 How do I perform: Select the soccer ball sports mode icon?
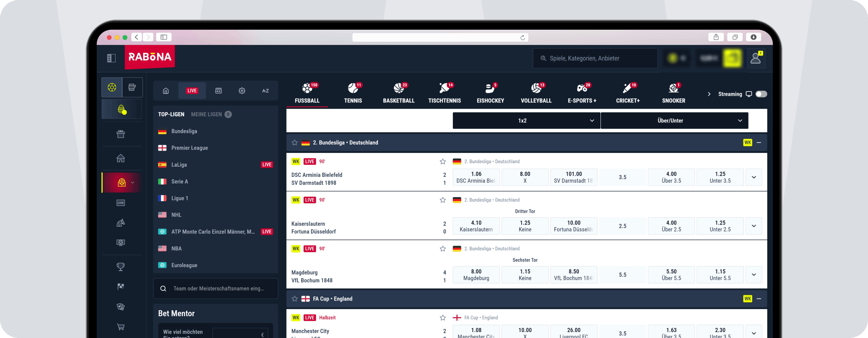tap(112, 87)
